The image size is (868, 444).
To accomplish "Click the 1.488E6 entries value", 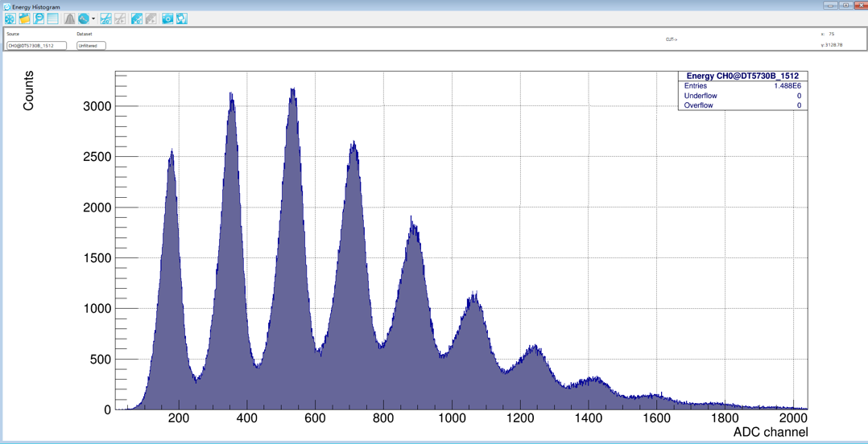I will [x=787, y=86].
